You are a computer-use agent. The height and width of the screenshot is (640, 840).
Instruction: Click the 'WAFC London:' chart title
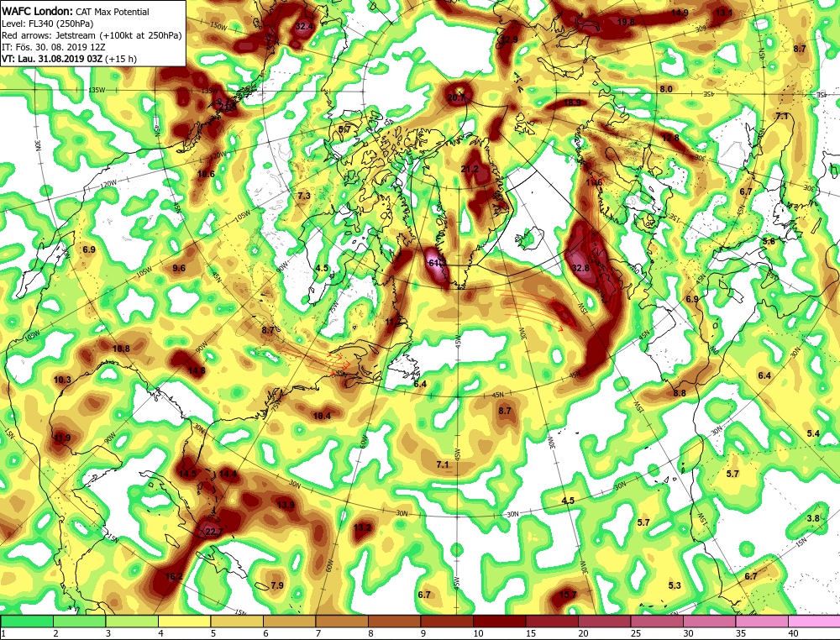(38, 11)
